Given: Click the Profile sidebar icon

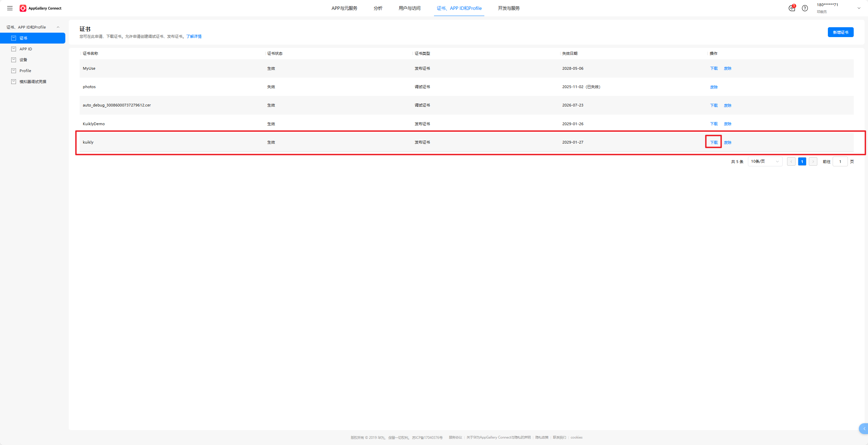Looking at the screenshot, I should pyautogui.click(x=14, y=71).
